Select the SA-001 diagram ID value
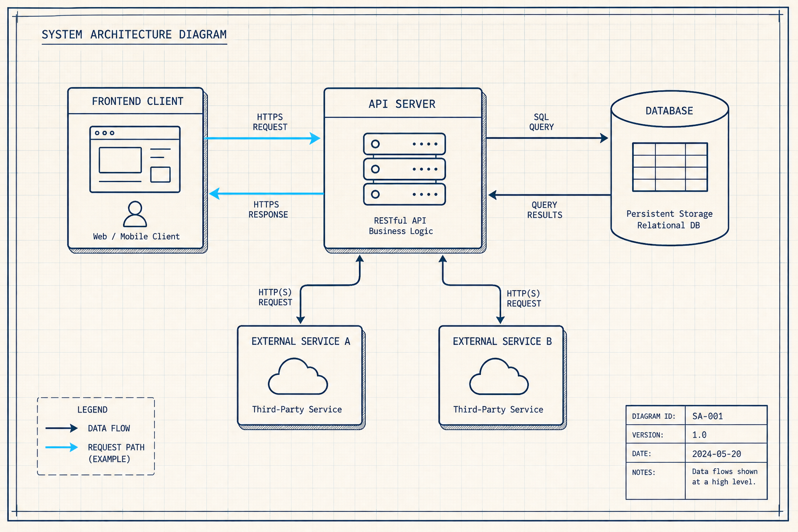The image size is (798, 532). (x=707, y=416)
